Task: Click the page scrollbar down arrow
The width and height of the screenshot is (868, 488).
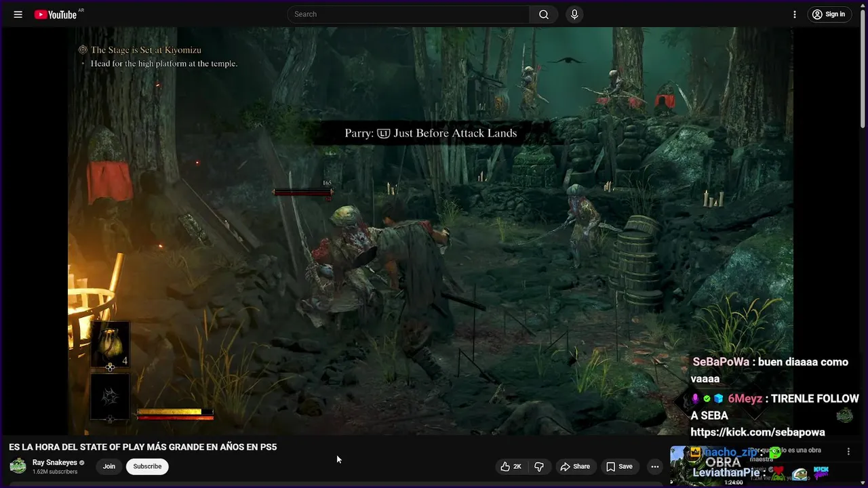Action: [863, 483]
